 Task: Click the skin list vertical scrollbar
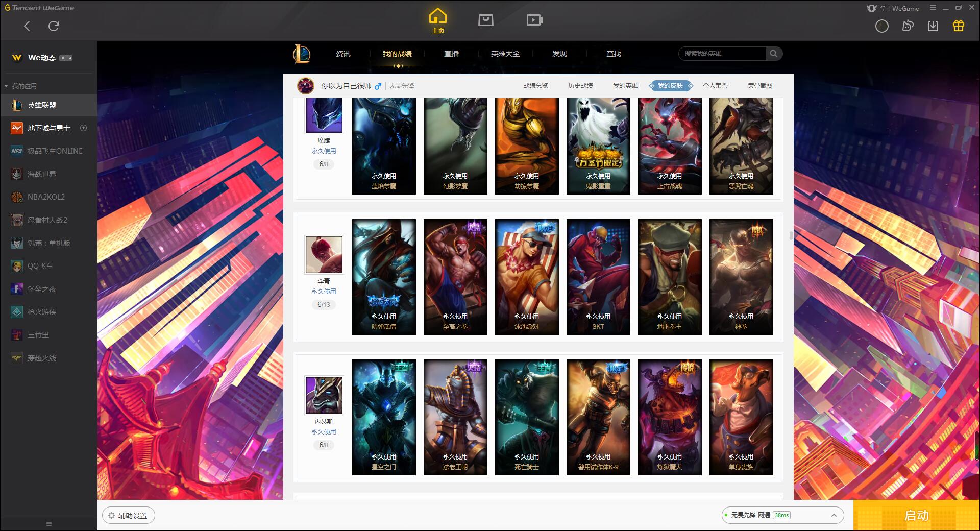(791, 236)
